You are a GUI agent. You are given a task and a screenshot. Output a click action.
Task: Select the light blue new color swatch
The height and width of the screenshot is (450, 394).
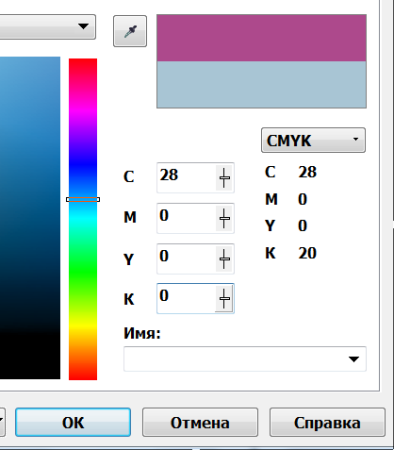pos(262,84)
